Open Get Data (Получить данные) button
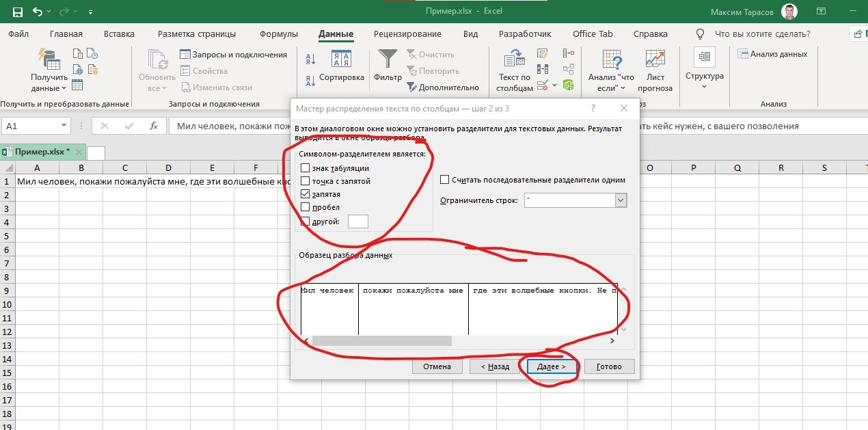Screen dimensions: 868x430 tap(49, 70)
